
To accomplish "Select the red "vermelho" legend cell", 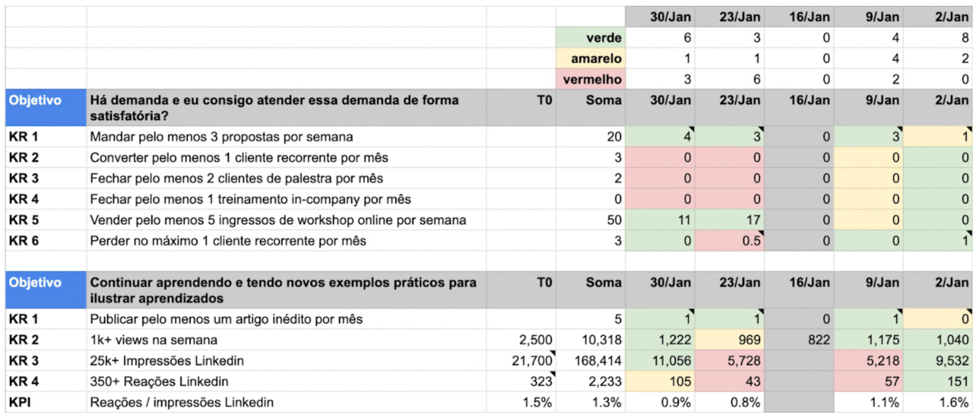I will [x=590, y=79].
